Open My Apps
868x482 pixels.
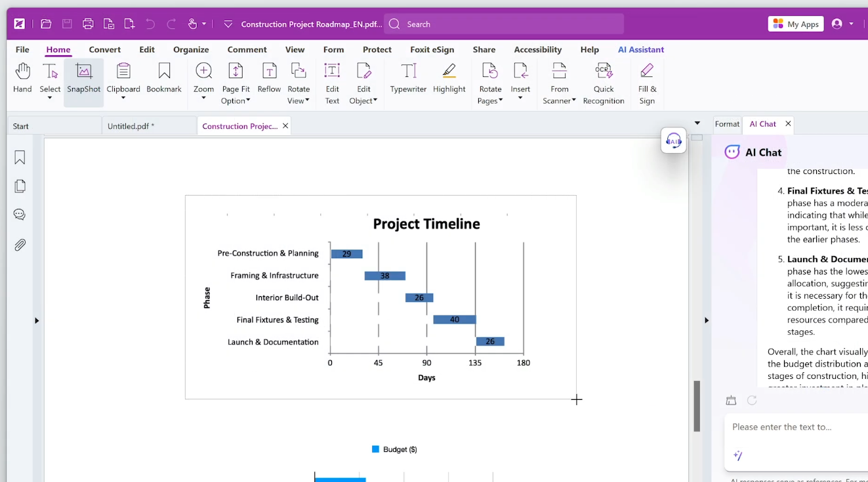pos(796,24)
